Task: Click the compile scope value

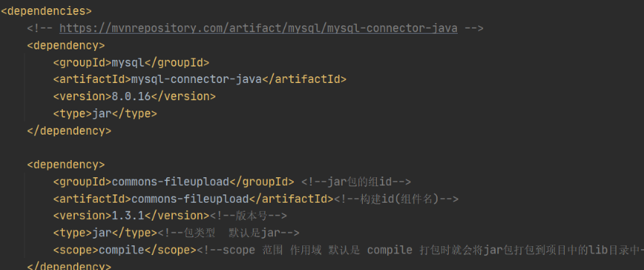Action: pos(122,250)
